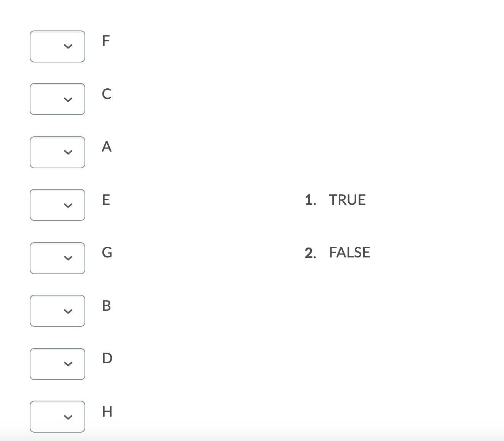The image size is (504, 441).
Task: Open the dropdown next to statement E
Action: coord(57,205)
